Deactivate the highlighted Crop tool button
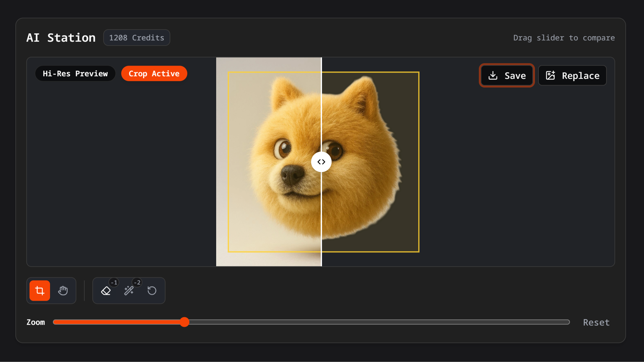Screen dimensions: 644x362 pos(39,291)
